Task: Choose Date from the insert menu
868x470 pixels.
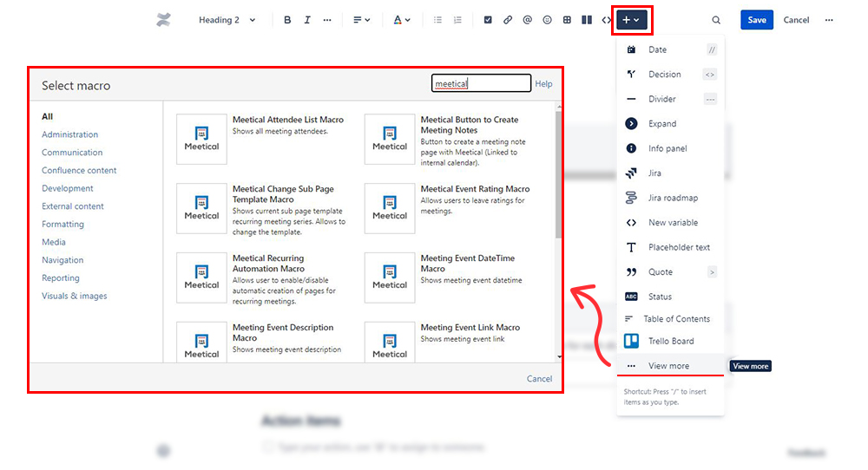Action: (670, 49)
